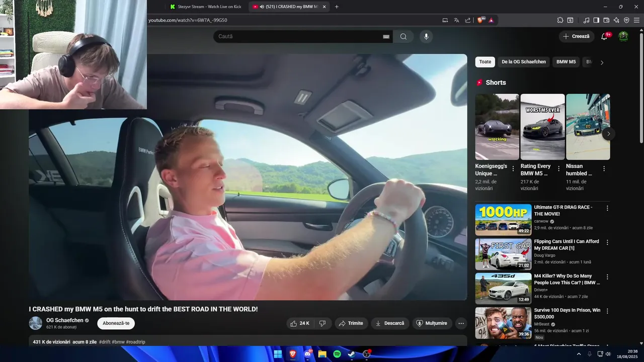Open Brave Leo AI sparkle icon
644x362 pixels.
[x=616, y=20]
